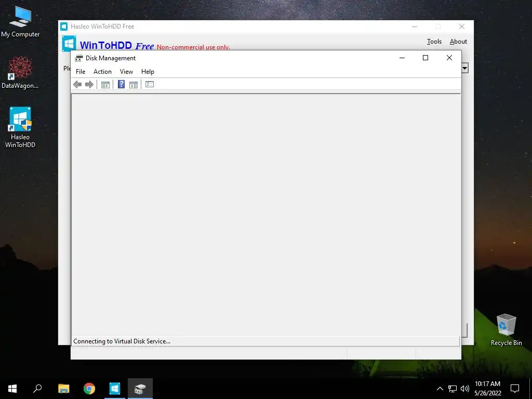Click the Back arrow in Disk Management toolbar
Viewport: 532px width, 399px height.
pos(77,85)
